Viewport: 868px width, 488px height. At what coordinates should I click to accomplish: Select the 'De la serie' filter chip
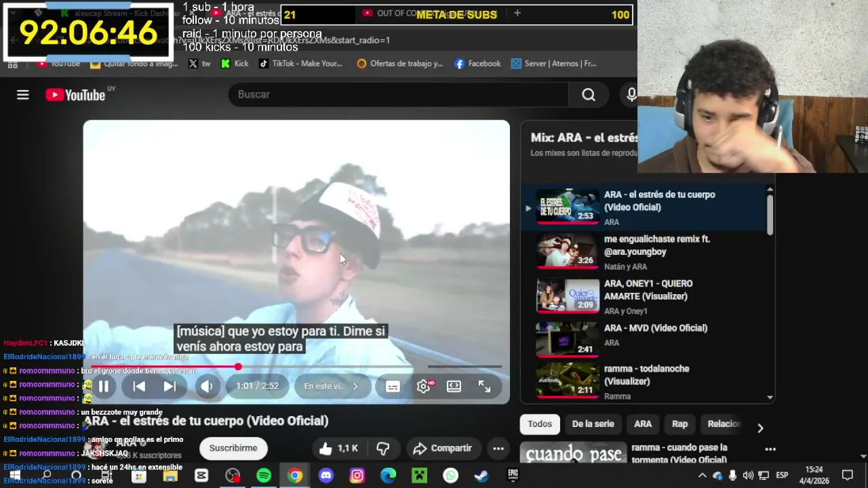(593, 424)
